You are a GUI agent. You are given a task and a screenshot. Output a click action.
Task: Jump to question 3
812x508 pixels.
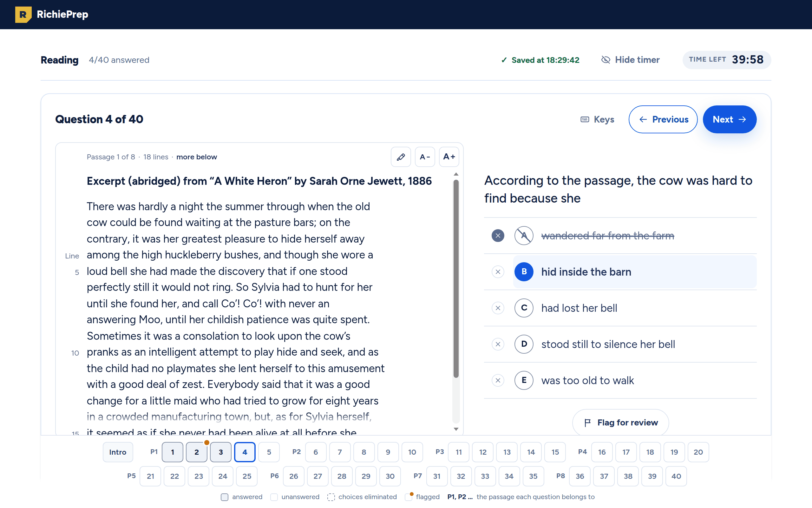[x=221, y=452]
